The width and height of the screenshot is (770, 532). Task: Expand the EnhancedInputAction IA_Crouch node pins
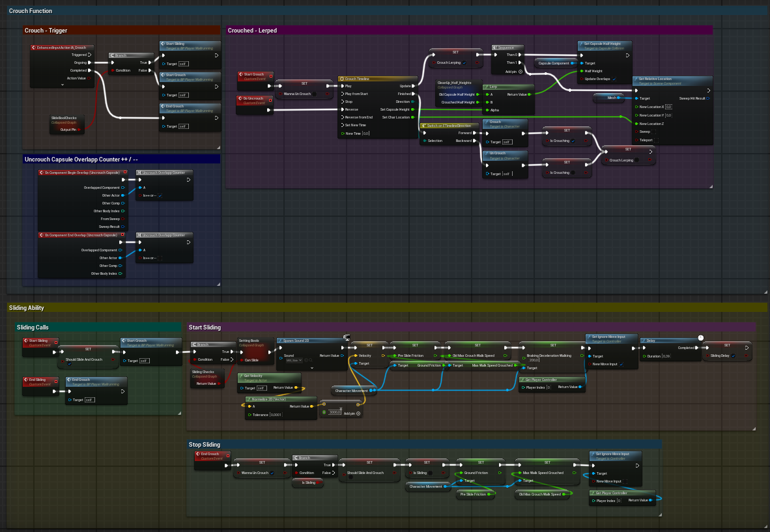click(63, 85)
